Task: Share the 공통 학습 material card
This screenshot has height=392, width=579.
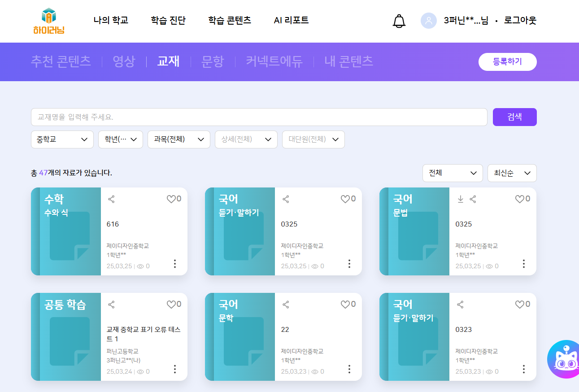Action: point(111,305)
